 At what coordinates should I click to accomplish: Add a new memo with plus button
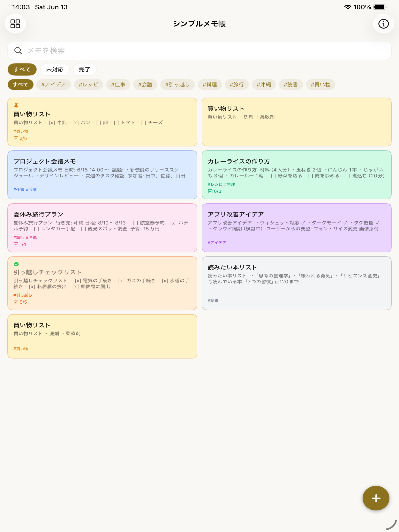click(376, 498)
